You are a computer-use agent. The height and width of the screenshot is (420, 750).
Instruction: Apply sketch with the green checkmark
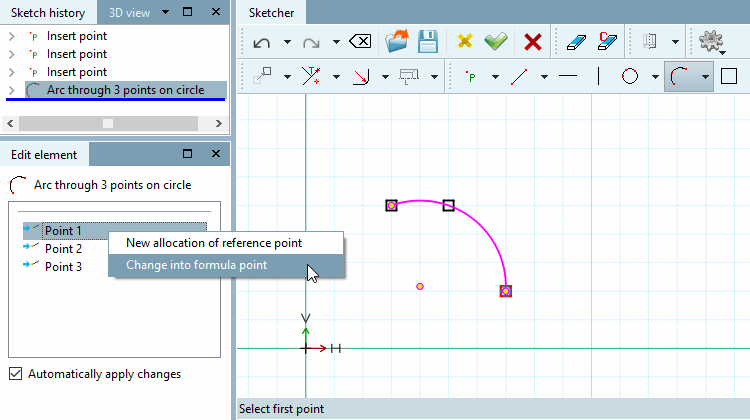tap(496, 41)
